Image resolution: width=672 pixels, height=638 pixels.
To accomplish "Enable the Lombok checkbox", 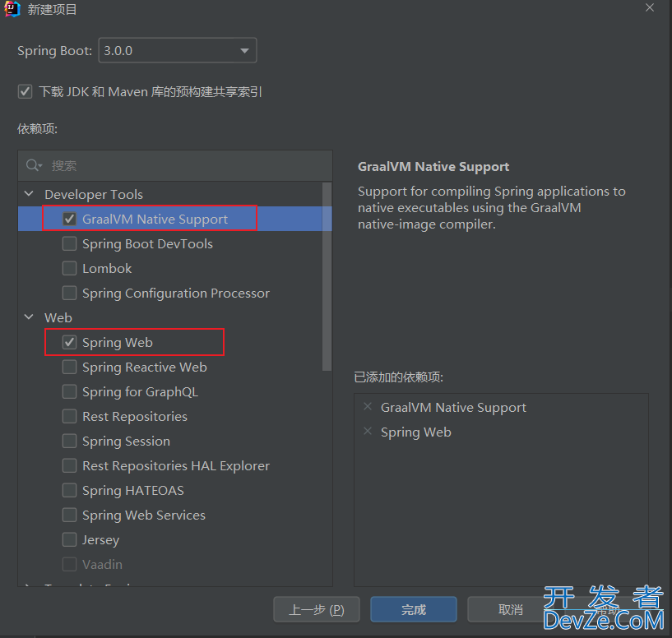I will [x=69, y=268].
